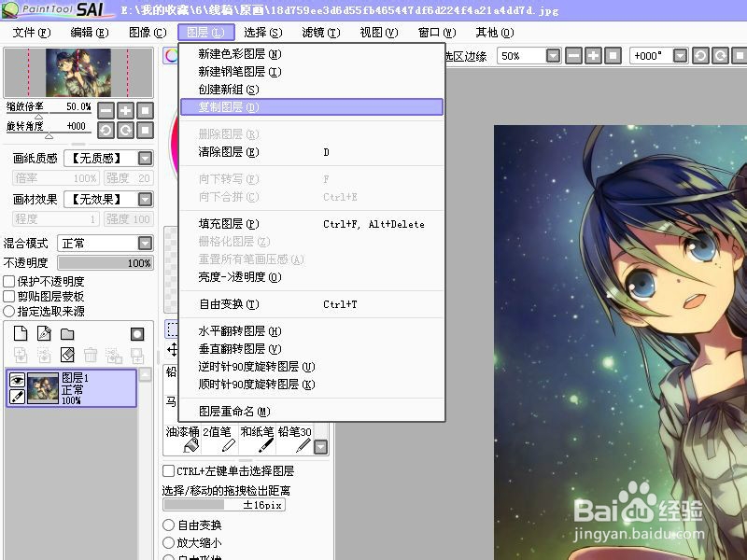Choose 新建色彩图层 menu entry

pos(312,54)
